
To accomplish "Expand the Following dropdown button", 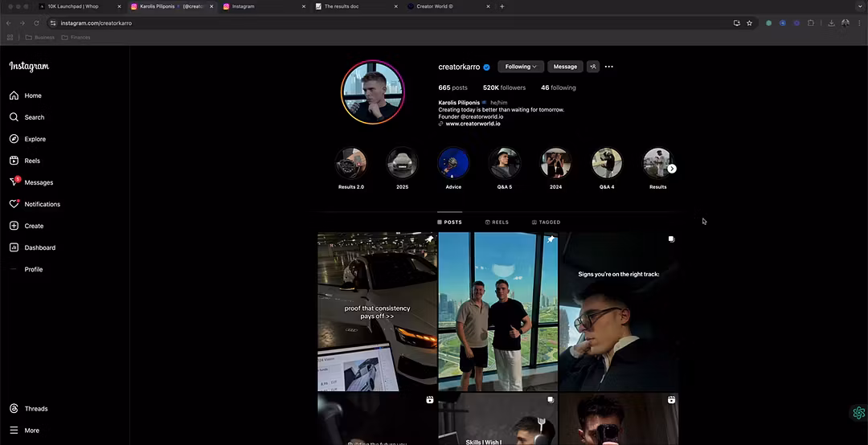I will (521, 67).
